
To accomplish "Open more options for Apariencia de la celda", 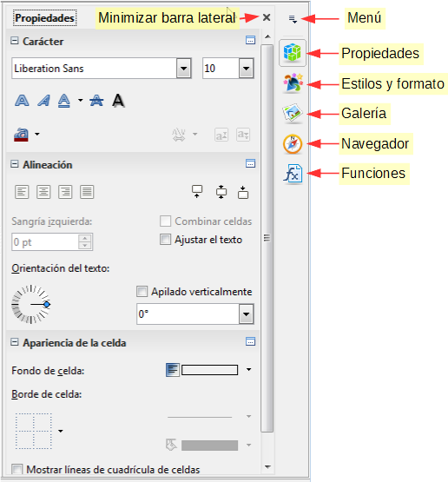I will pyautogui.click(x=250, y=341).
